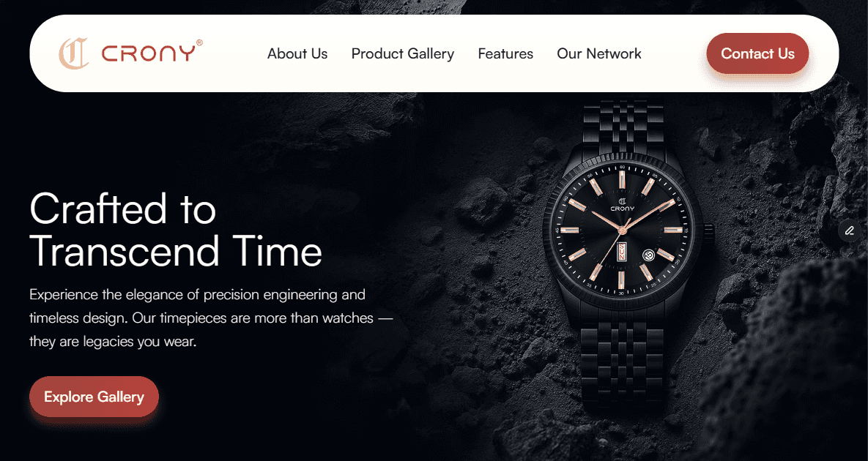The width and height of the screenshot is (868, 461).
Task: Click the Contact Us button
Action: [x=757, y=53]
